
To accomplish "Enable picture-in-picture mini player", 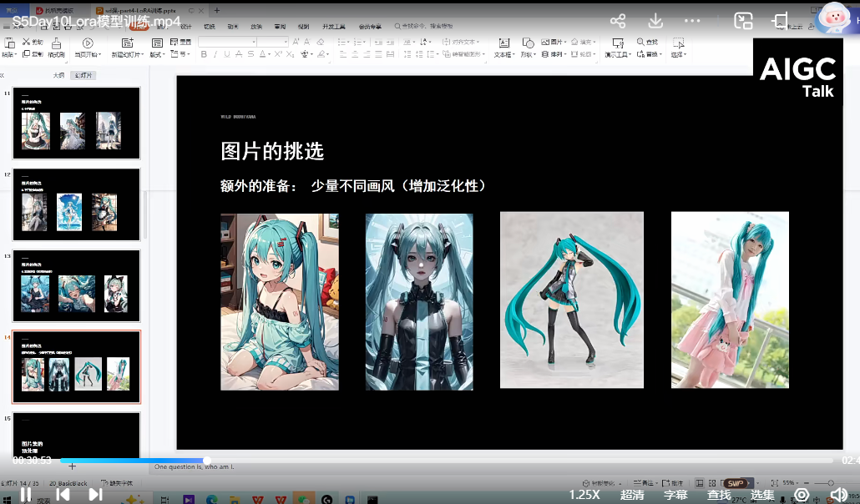I will pyautogui.click(x=743, y=21).
